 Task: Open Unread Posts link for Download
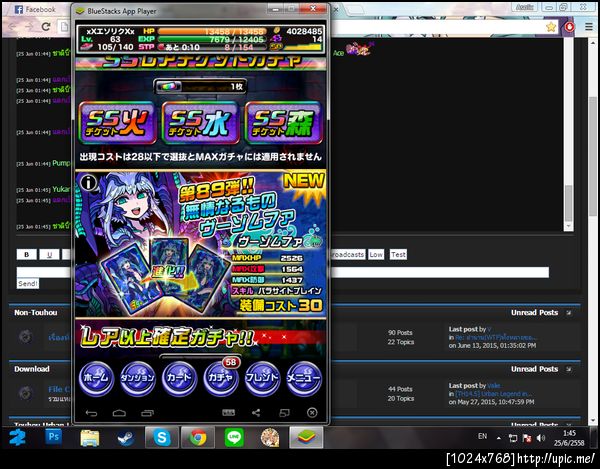534,369
